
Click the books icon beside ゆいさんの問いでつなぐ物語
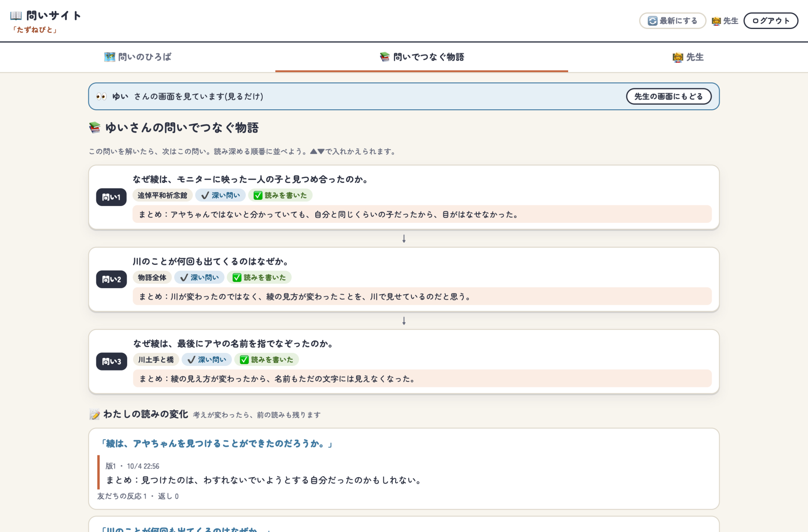95,128
